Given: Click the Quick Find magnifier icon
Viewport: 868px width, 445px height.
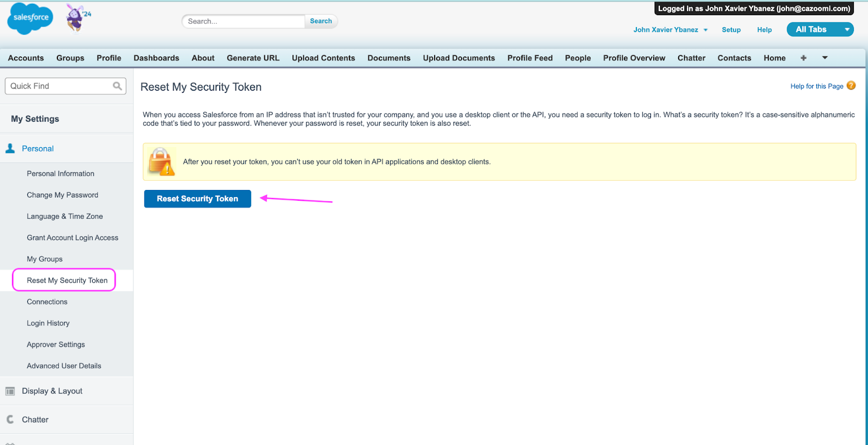Looking at the screenshot, I should pyautogui.click(x=117, y=86).
